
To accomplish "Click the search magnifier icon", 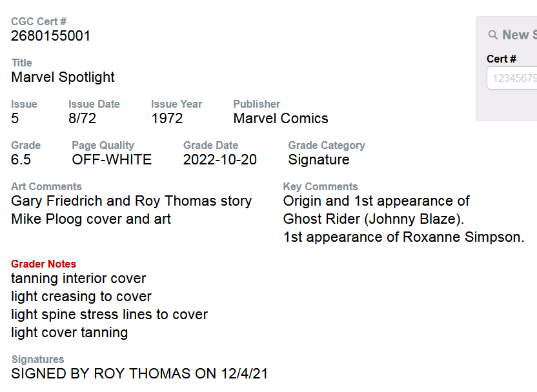I will [493, 35].
